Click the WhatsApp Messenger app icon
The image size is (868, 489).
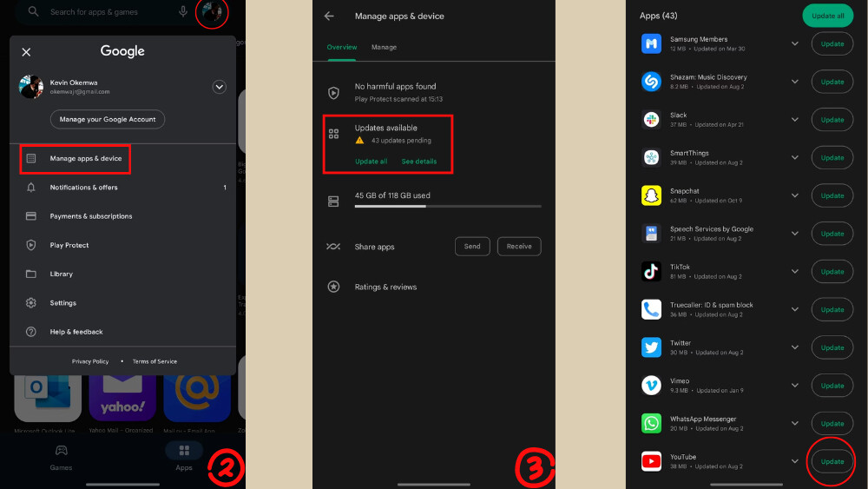[x=651, y=423]
